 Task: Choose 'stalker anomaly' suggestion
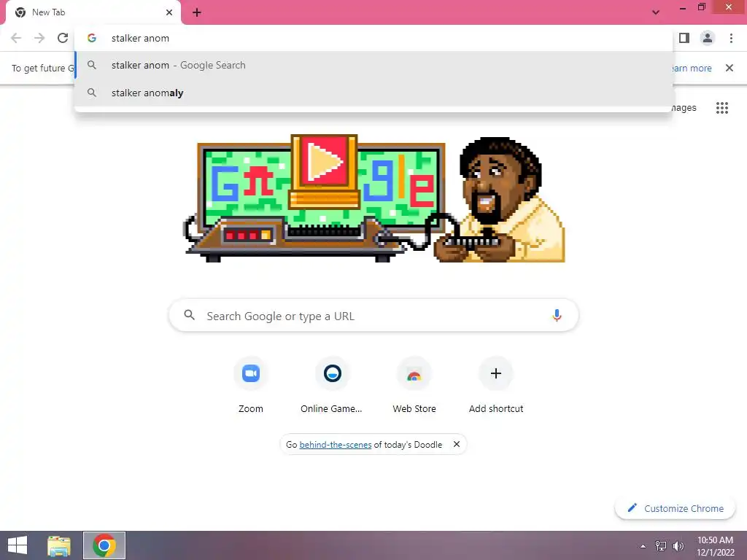pos(373,93)
